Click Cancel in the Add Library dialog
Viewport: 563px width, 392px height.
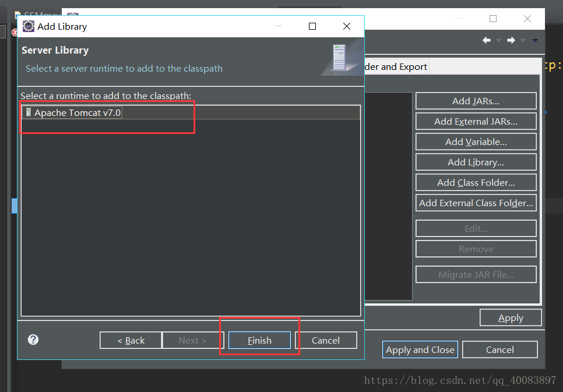click(x=326, y=340)
